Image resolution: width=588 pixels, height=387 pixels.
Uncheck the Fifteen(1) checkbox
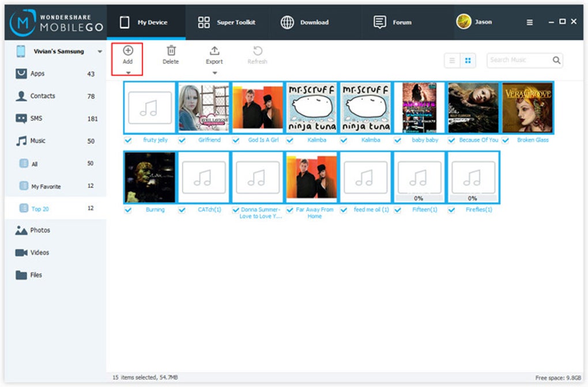398,210
